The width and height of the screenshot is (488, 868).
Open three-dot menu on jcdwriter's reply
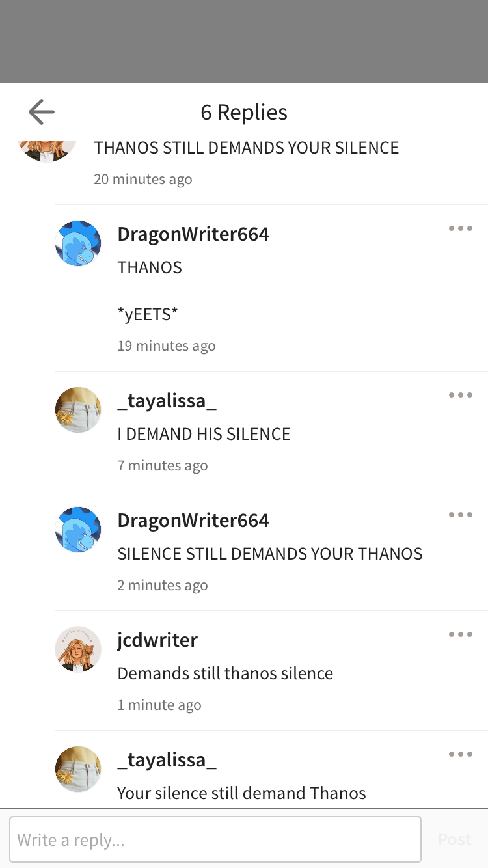(x=460, y=634)
